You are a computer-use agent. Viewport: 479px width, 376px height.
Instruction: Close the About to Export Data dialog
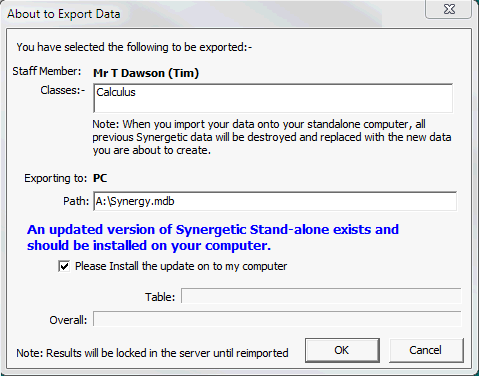pos(448,9)
